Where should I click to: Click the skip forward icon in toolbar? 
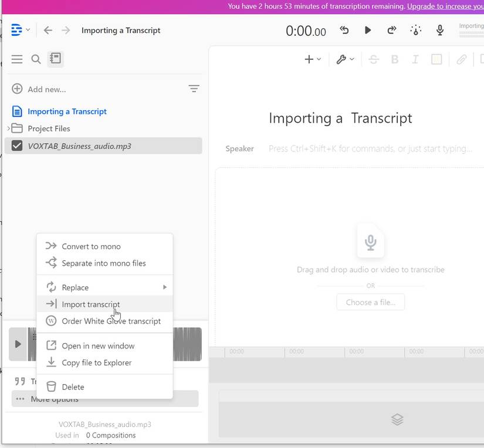coord(391,30)
